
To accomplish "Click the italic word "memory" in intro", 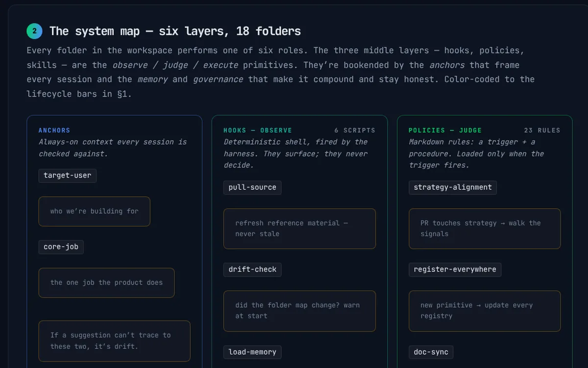I will click(152, 79).
